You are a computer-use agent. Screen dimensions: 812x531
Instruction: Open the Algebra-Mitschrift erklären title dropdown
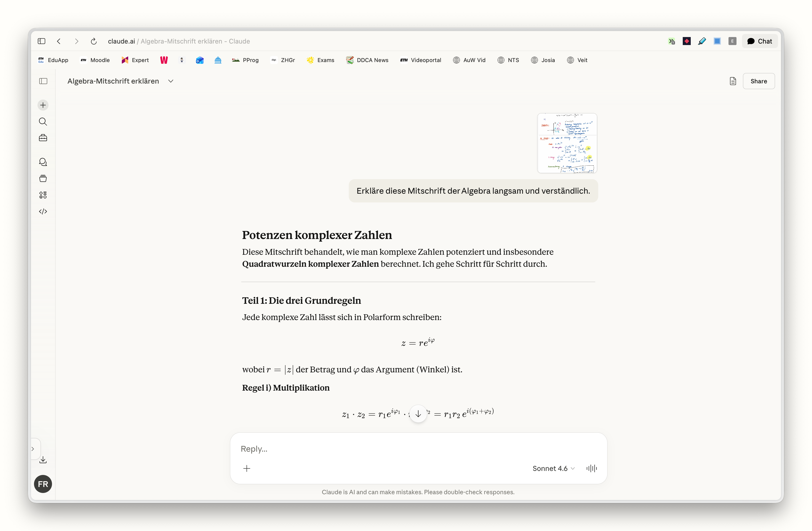170,81
